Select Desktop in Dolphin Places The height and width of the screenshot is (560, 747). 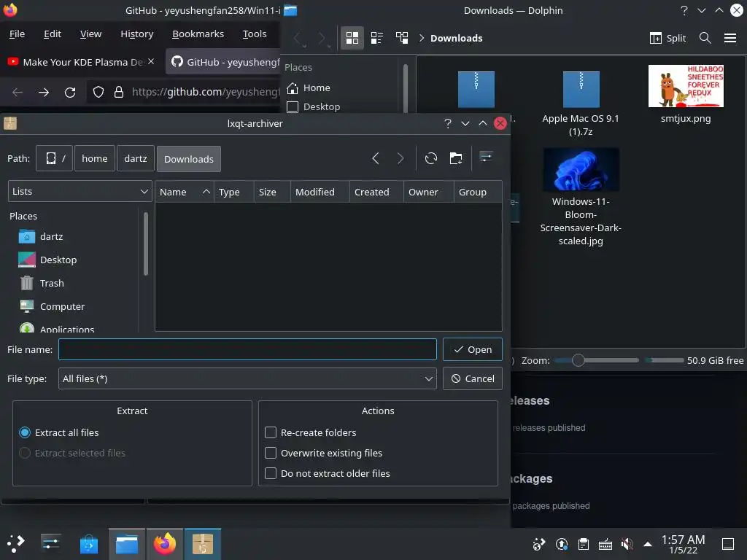(314, 106)
